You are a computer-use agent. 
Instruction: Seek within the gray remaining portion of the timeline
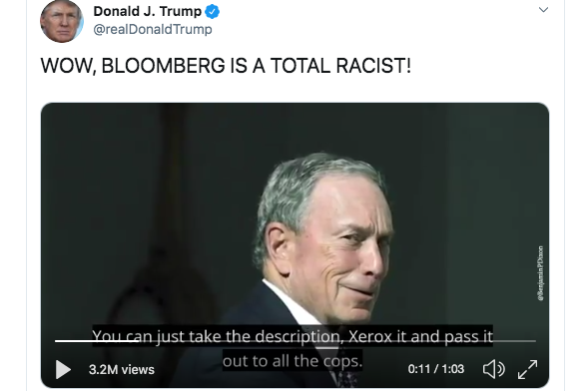click(x=337, y=341)
